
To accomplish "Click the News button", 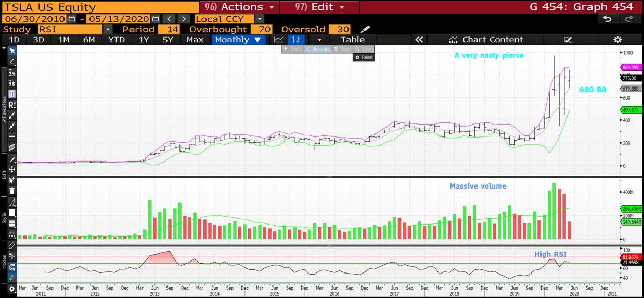I will [x=342, y=49].
